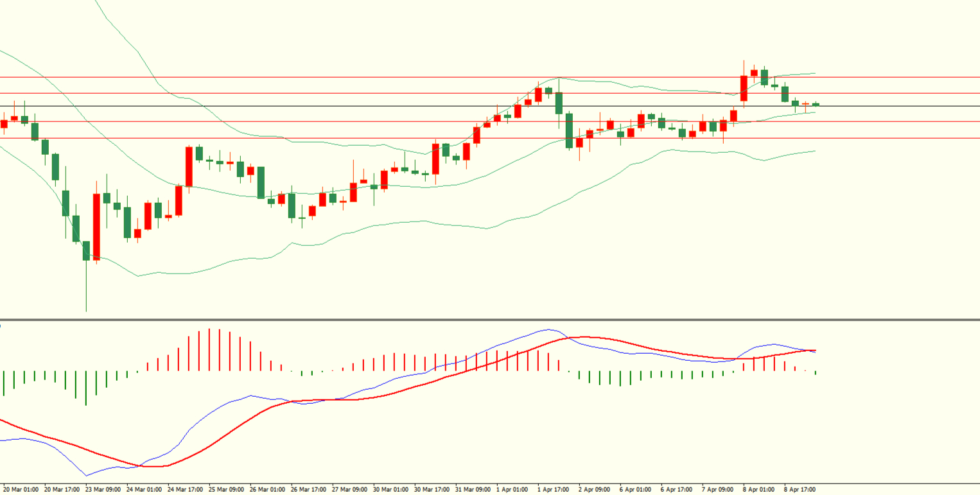Pick the "27 Mar 09:00" time axis marker
Screen dimensions: 980x495
click(x=349, y=489)
